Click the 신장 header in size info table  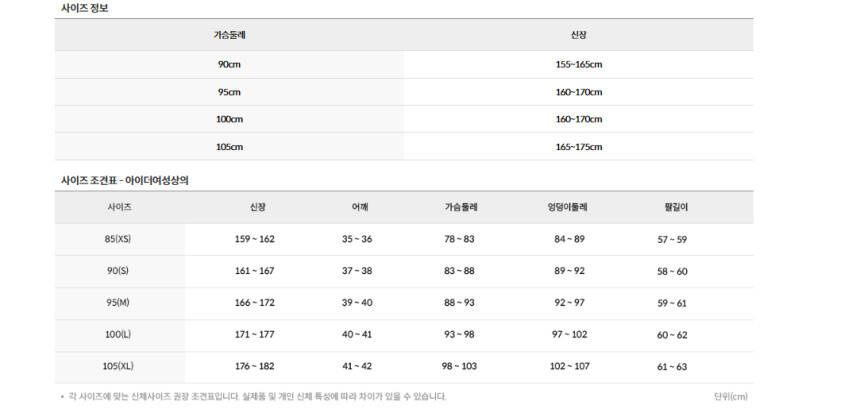[x=579, y=35]
